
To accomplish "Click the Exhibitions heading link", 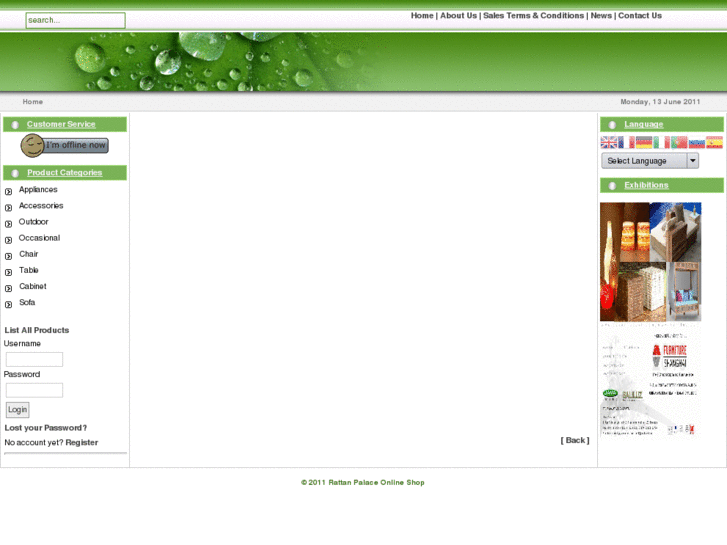I will point(646,185).
